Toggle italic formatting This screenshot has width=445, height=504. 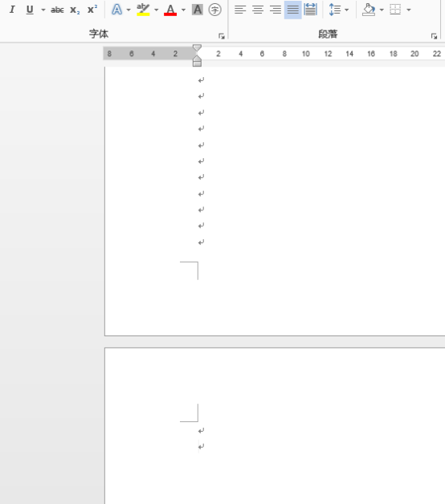(x=12, y=10)
